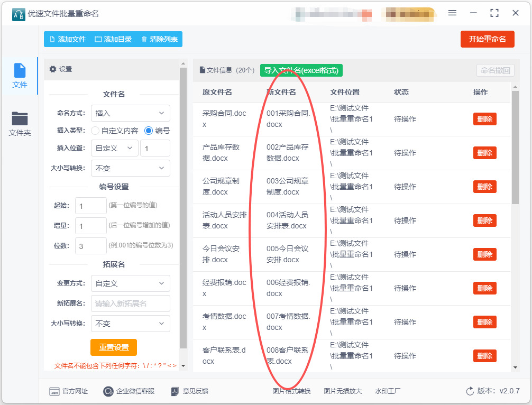Image resolution: width=532 pixels, height=405 pixels.
Task: Switch to the 文件夹 sidebar tab
Action: click(20, 124)
